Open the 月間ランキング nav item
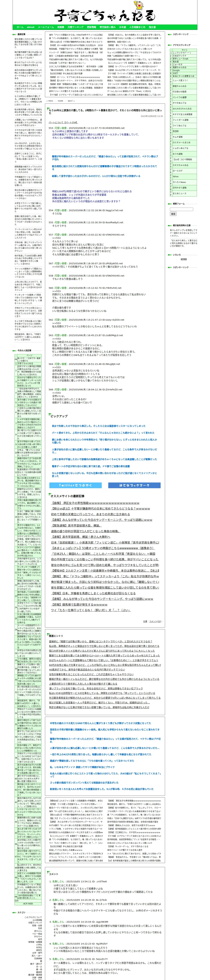 [75, 27]
